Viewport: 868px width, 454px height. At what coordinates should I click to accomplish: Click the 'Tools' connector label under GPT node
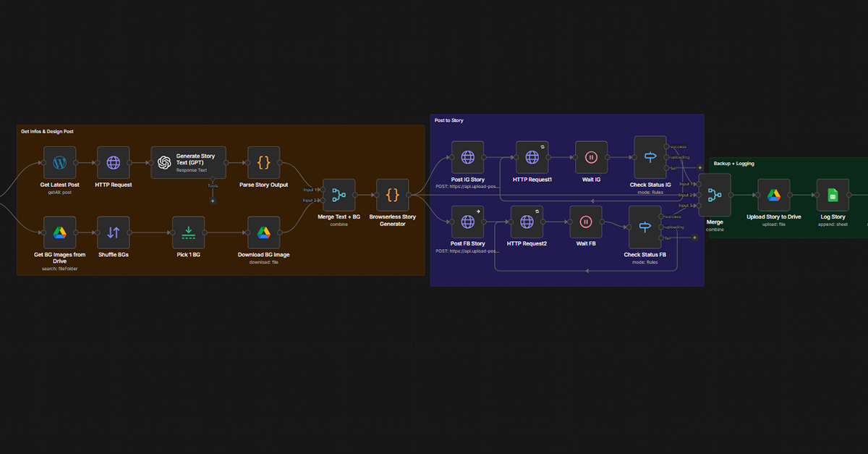[x=213, y=185]
